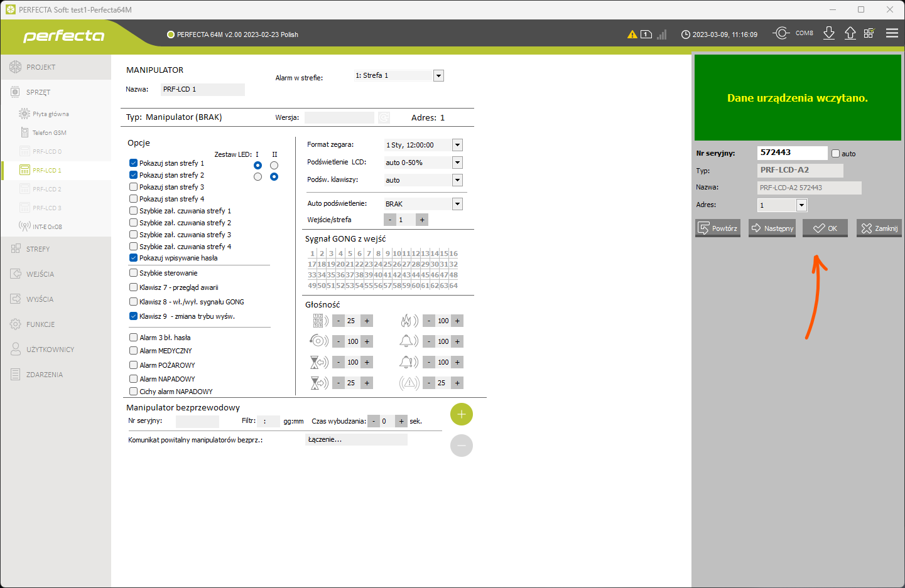The image size is (905, 588).
Task: Click the fire alarm volume icon
Action: 409,321
